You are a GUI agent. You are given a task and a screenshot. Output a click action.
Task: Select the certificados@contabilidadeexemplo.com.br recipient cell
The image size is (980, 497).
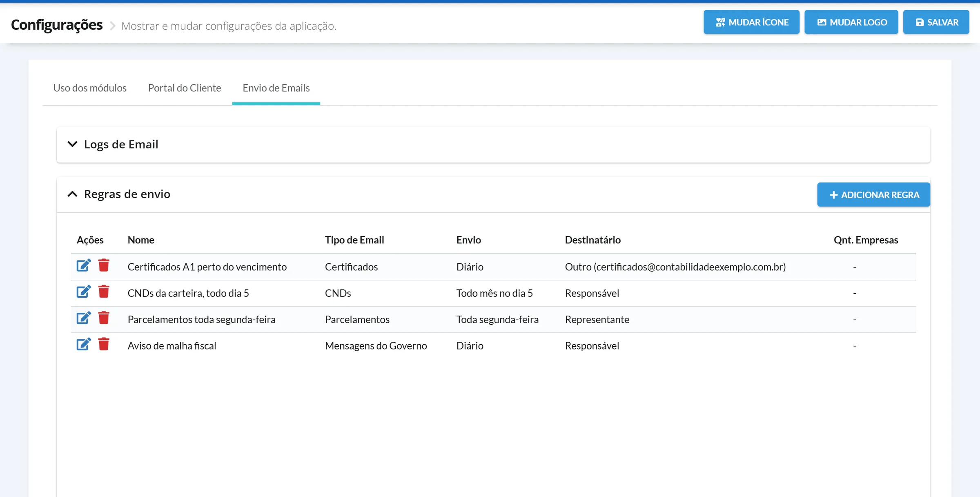675,267
